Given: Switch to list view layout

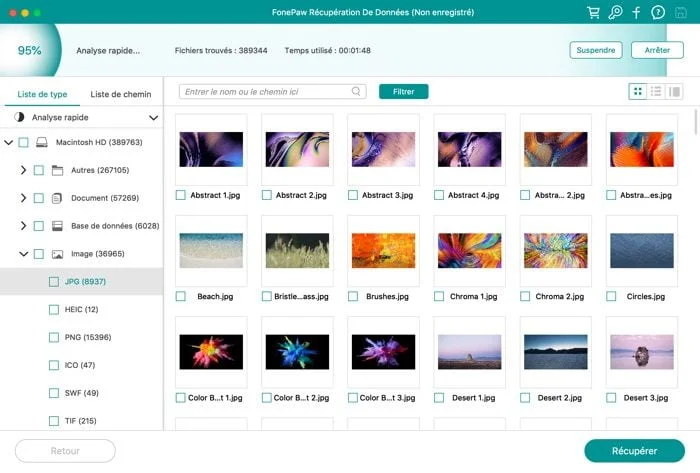Looking at the screenshot, I should pos(656,91).
